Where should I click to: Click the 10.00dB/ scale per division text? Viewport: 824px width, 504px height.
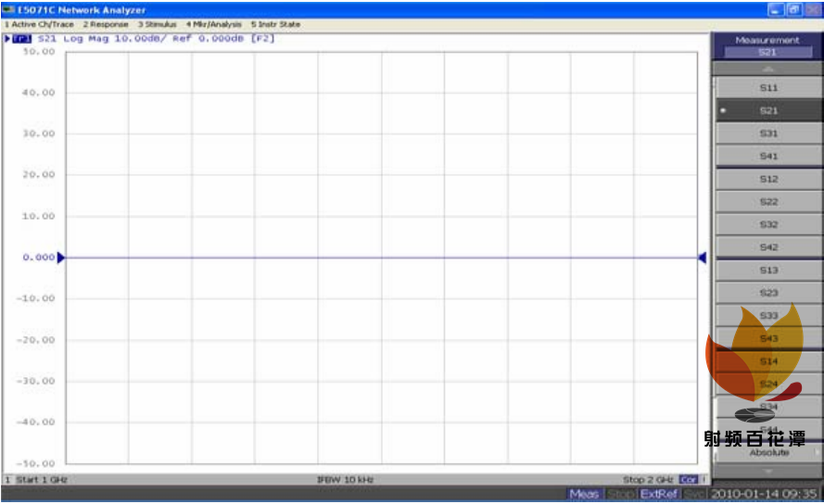(140, 38)
